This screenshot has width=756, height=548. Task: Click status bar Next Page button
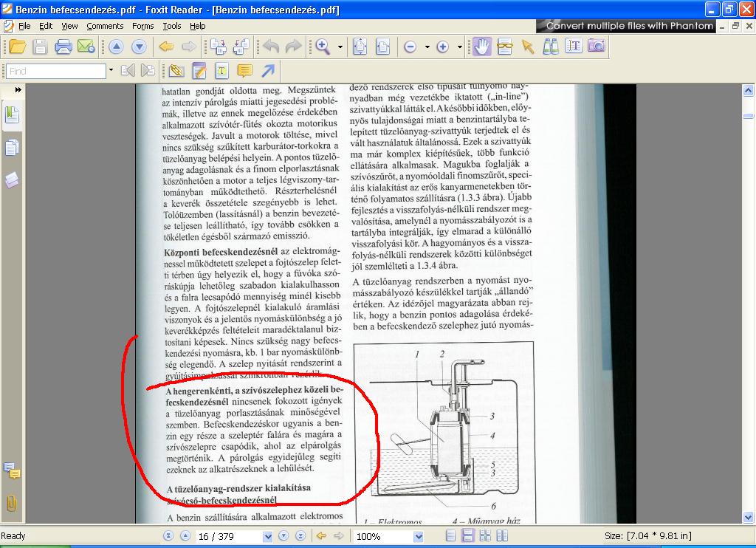(x=283, y=536)
